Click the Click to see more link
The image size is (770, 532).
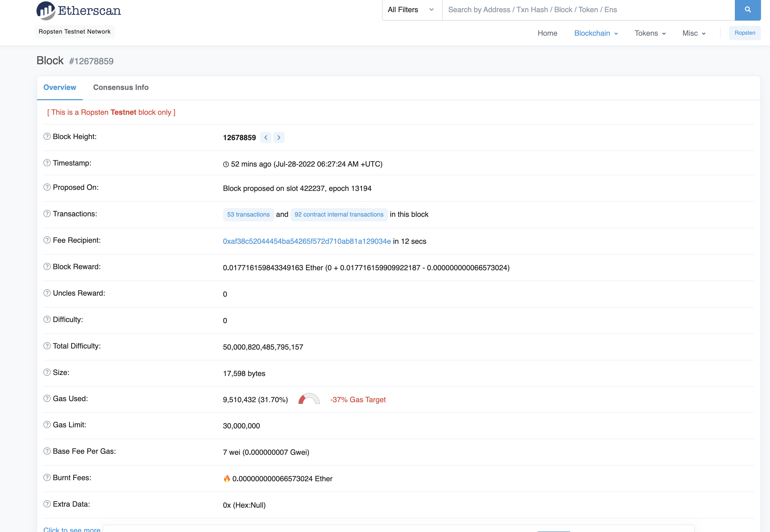click(72, 529)
